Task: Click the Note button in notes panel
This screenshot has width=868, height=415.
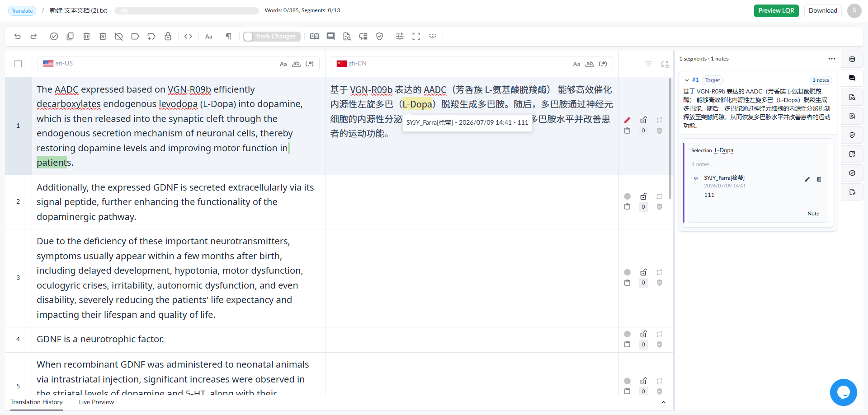Action: pos(813,214)
